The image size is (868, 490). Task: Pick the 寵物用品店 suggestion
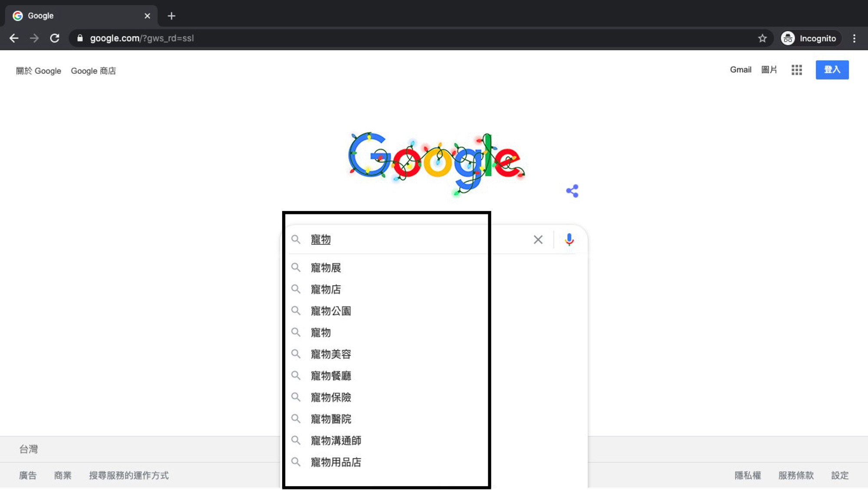[336, 462]
